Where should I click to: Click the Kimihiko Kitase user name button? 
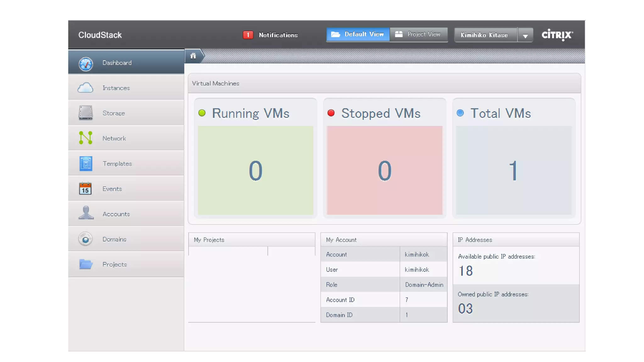[x=485, y=35]
